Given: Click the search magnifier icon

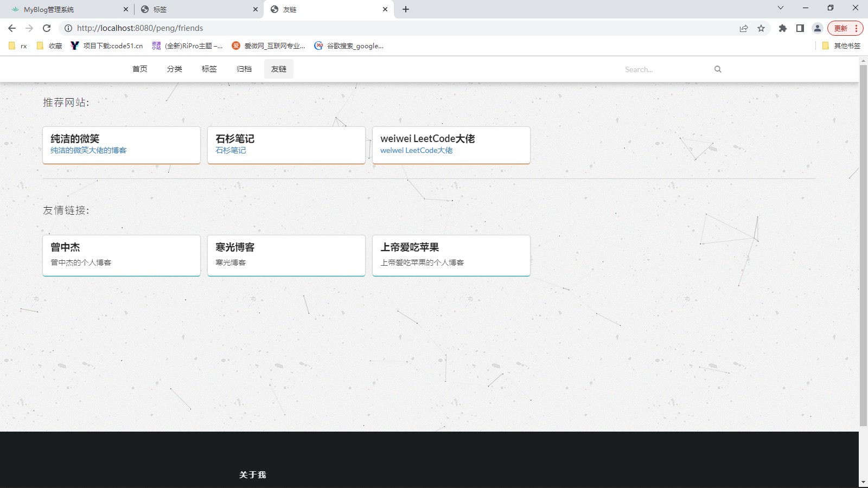Looking at the screenshot, I should pyautogui.click(x=718, y=69).
